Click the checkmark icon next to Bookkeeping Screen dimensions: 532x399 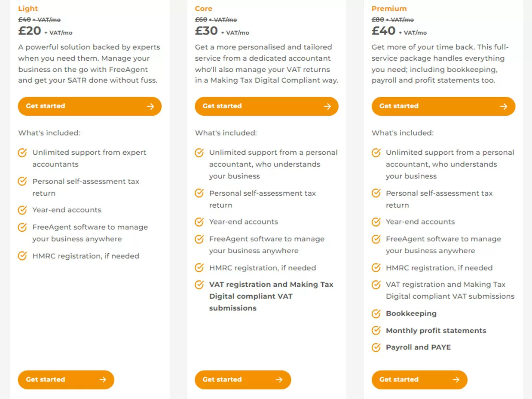376,313
